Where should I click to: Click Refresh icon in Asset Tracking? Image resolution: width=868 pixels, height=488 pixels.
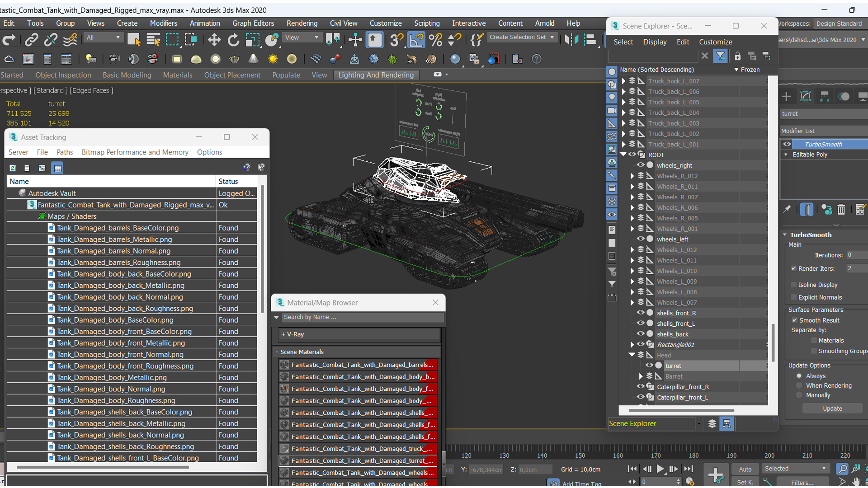pos(13,168)
